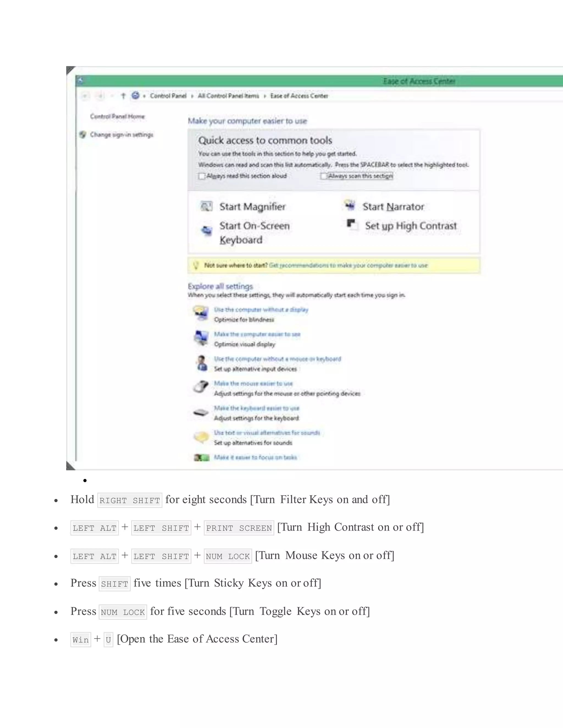Viewport: 563px width, 728px height.
Task: Select All Control Panel Items breadcrumb
Action: click(228, 96)
